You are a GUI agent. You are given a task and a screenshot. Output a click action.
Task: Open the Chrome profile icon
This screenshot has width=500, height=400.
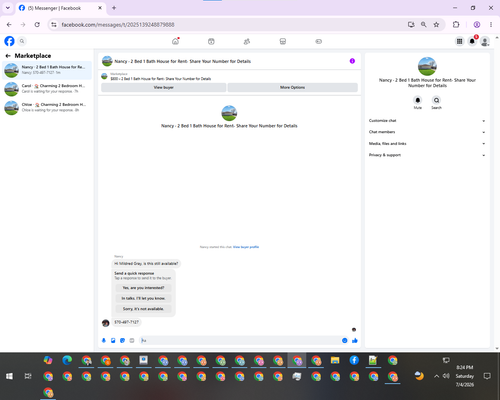[477, 24]
